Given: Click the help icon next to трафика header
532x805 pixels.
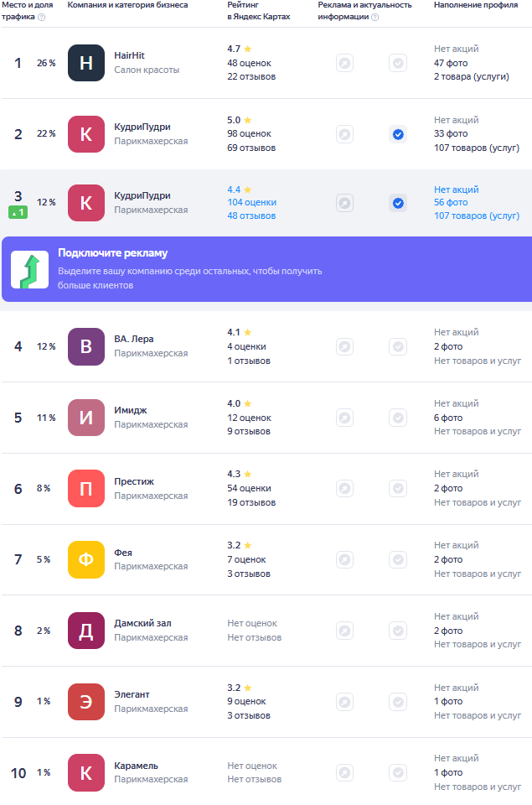Looking at the screenshot, I should click(42, 17).
